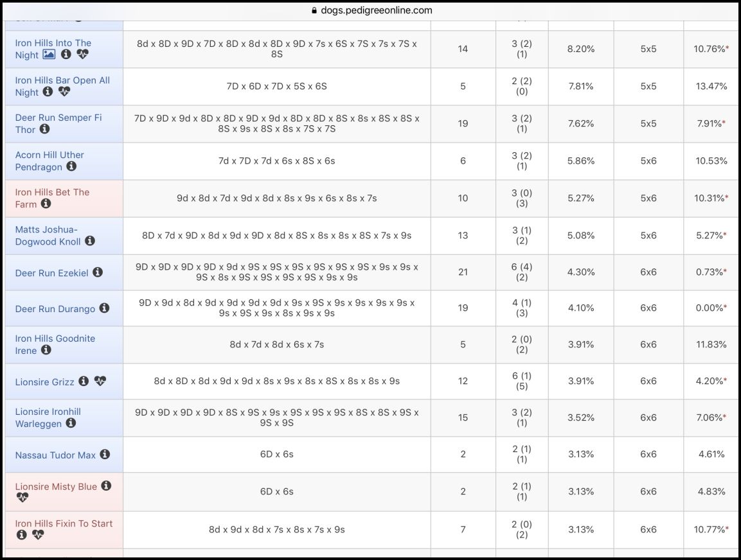The image size is (741, 560).
Task: Click health heart icon for Iron Hills Bar Open All Night
Action: click(x=64, y=92)
